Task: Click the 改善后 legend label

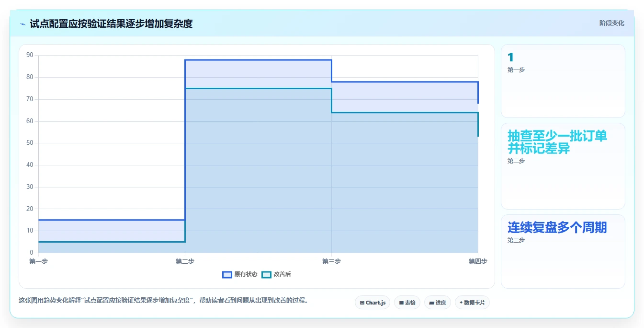Action: (282, 274)
